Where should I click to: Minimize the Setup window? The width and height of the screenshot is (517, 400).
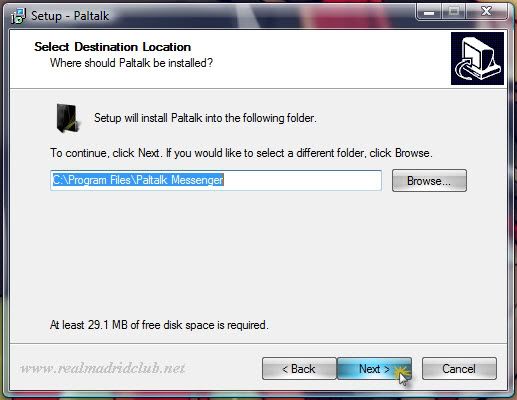[x=429, y=12]
